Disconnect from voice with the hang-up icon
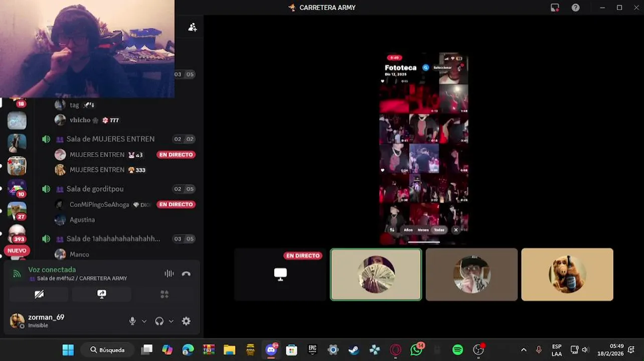 pos(186,274)
